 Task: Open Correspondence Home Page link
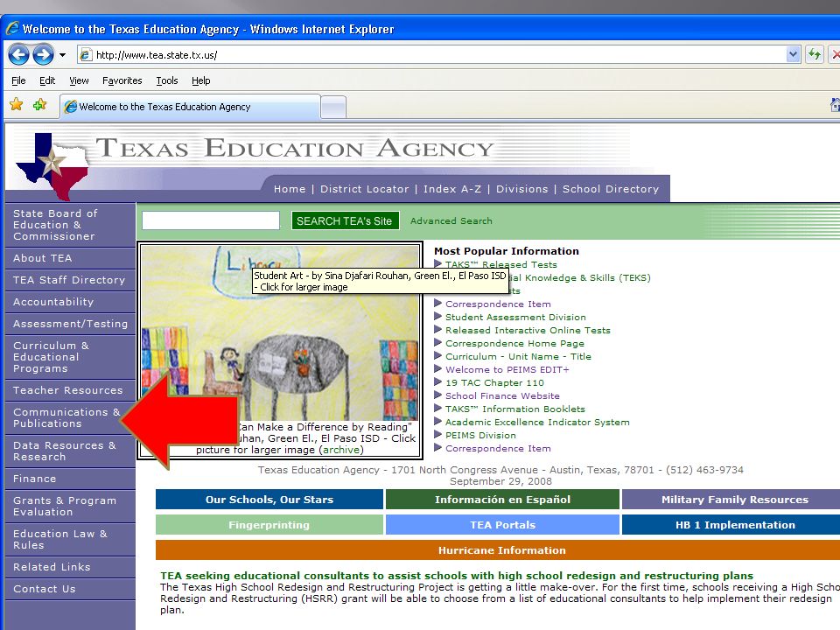pos(514,343)
